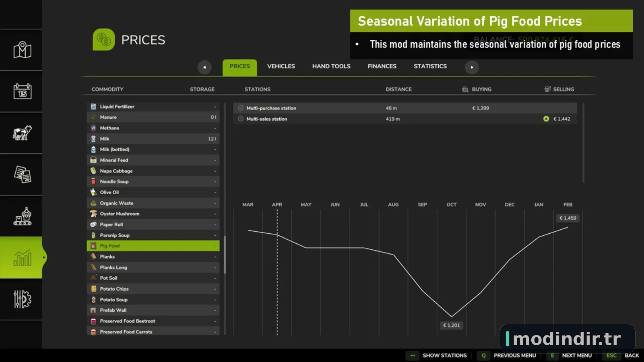Select the Prefab Wall commodity row

pyautogui.click(x=153, y=310)
